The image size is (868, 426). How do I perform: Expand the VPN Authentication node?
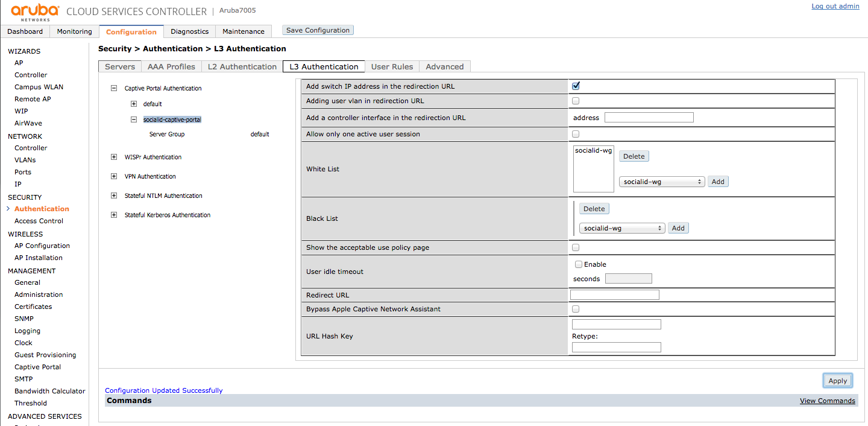(x=114, y=176)
